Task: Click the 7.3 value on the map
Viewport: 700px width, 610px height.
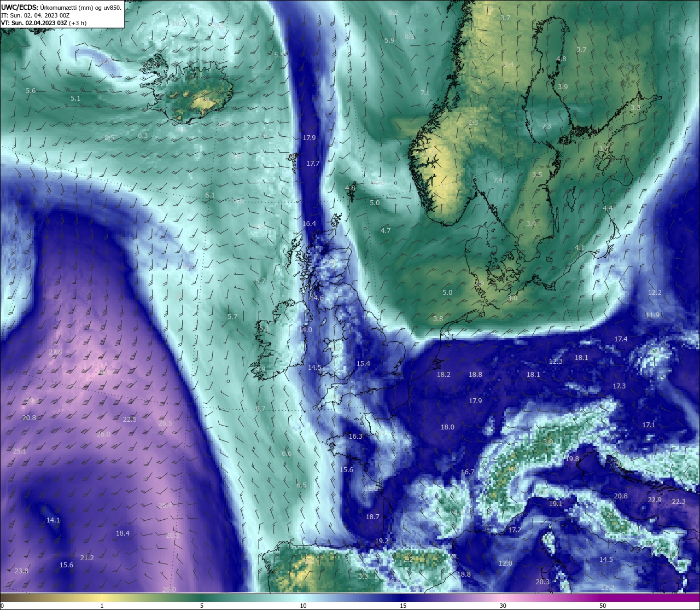Action: 546,126
